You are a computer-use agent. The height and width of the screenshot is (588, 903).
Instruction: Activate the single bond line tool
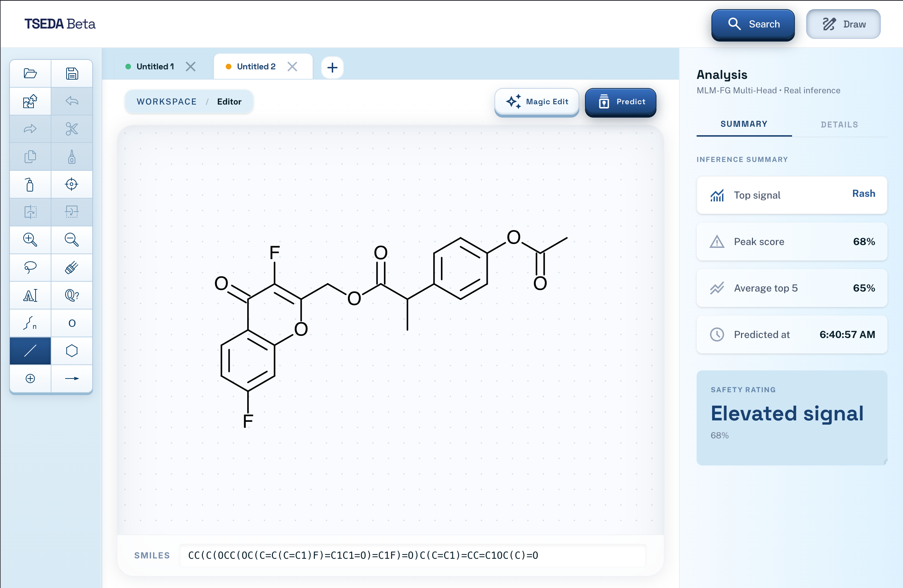pyautogui.click(x=30, y=351)
